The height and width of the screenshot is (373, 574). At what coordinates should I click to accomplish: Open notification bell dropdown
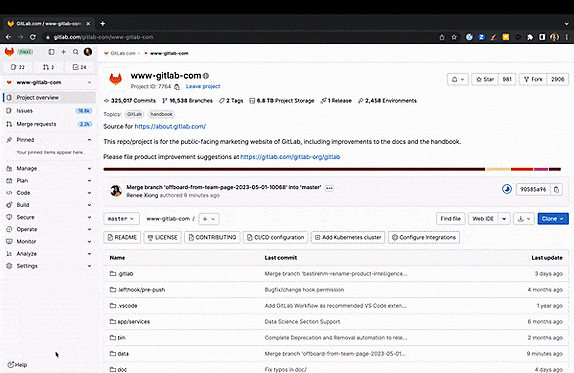458,79
